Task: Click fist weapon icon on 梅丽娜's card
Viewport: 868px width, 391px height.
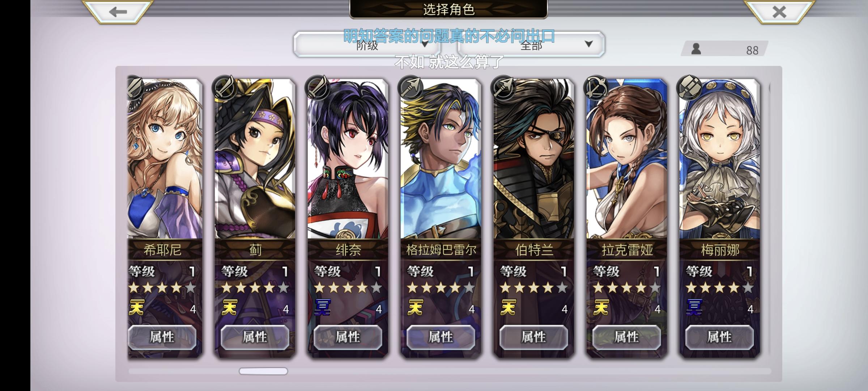Action: coord(689,87)
